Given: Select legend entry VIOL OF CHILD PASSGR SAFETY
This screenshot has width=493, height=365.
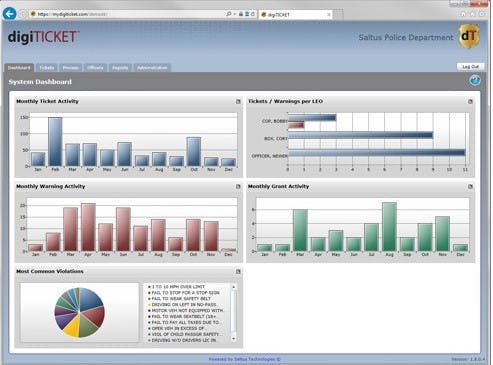Looking at the screenshot, I should point(184,334).
